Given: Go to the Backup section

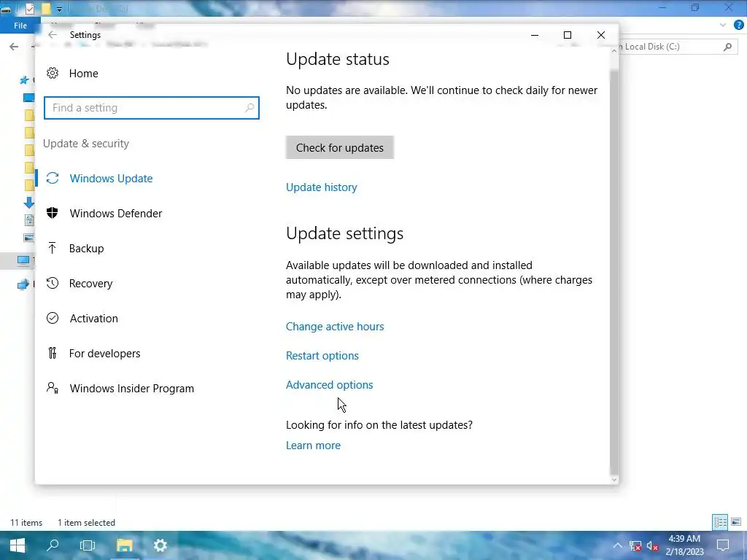Looking at the screenshot, I should coord(86,249).
